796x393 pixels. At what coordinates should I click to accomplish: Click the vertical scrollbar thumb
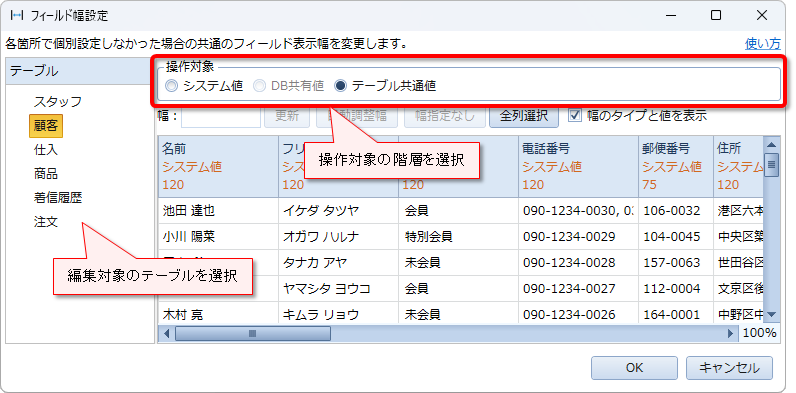(772, 164)
